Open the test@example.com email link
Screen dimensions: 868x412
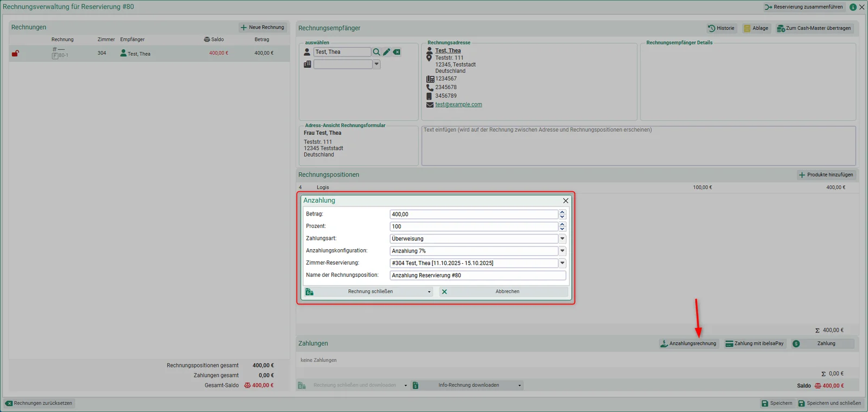458,105
